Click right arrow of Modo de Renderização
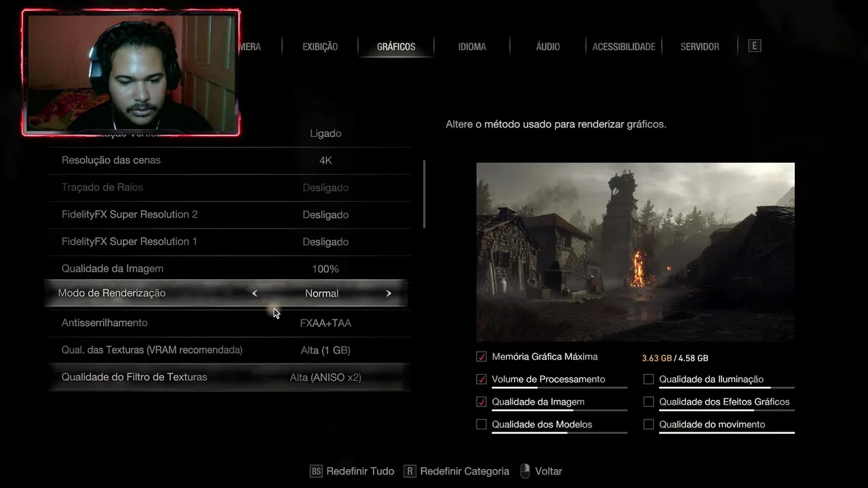868x488 pixels. coord(389,293)
